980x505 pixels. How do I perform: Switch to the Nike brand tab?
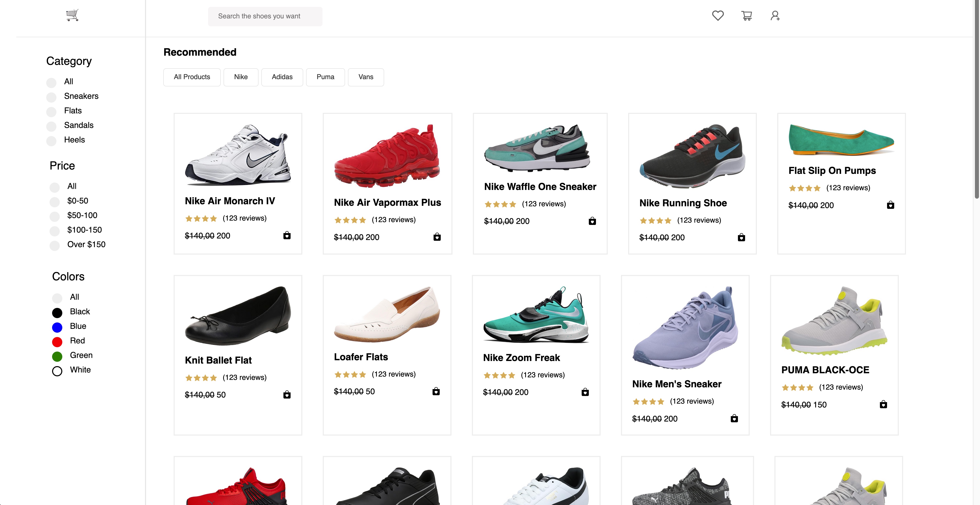pos(241,77)
